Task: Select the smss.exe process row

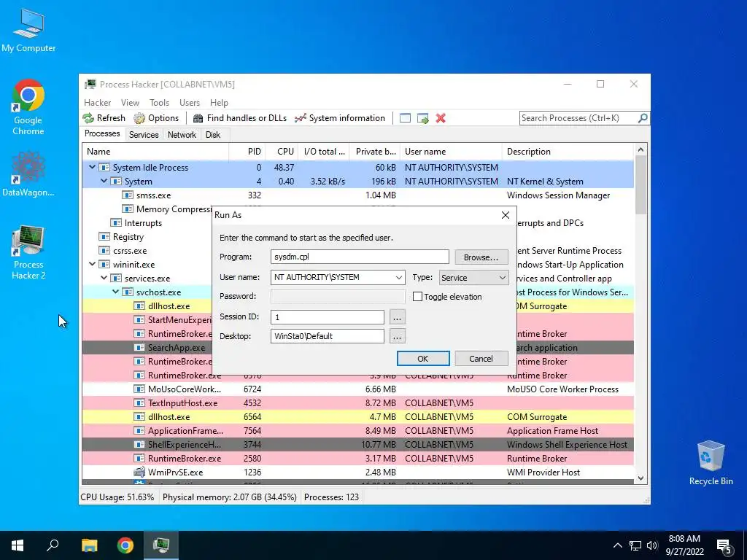Action: pos(357,195)
